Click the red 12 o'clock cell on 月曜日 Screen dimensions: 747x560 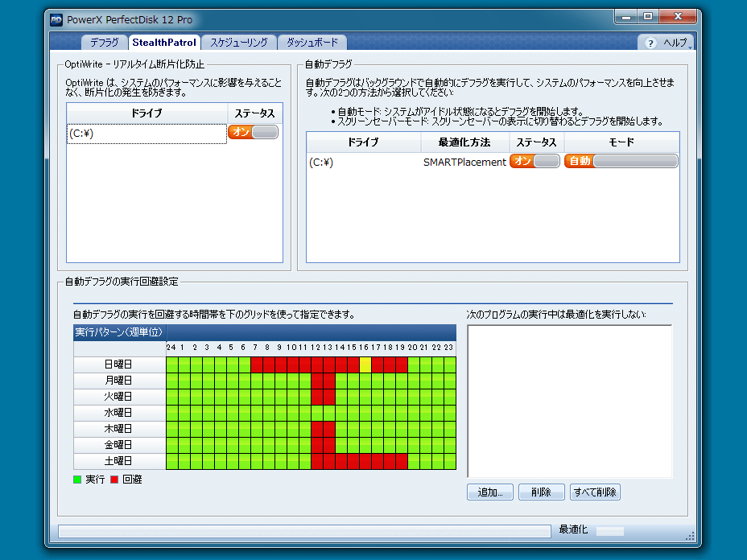tap(317, 381)
